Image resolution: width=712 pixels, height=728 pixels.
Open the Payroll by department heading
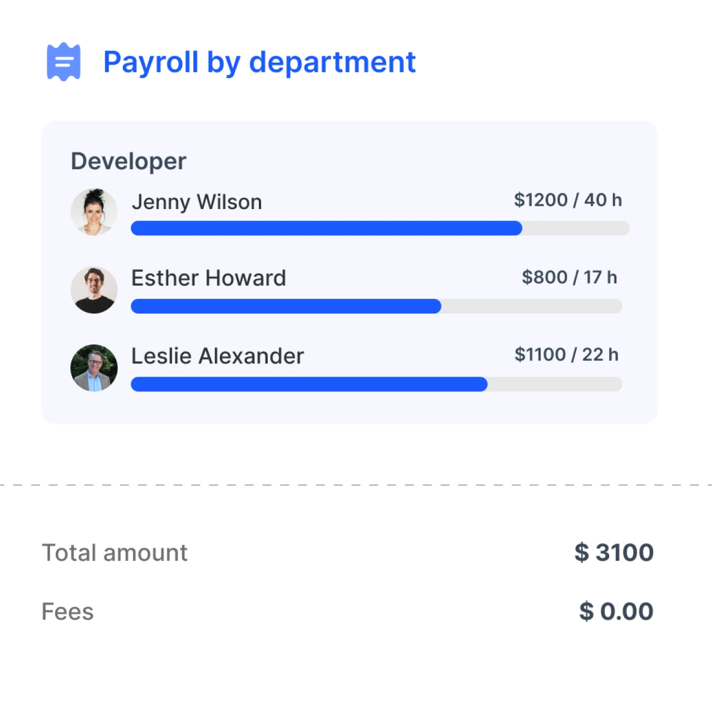click(260, 61)
